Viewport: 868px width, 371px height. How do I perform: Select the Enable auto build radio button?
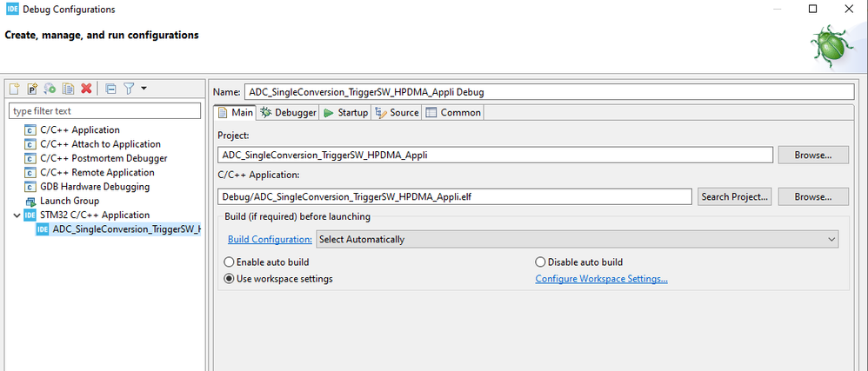[230, 262]
